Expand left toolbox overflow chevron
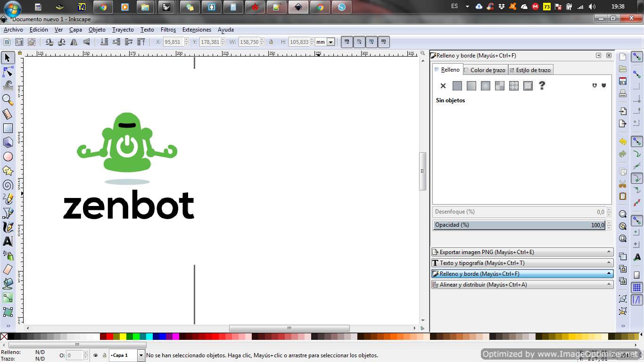The image size is (644, 362). point(8,326)
